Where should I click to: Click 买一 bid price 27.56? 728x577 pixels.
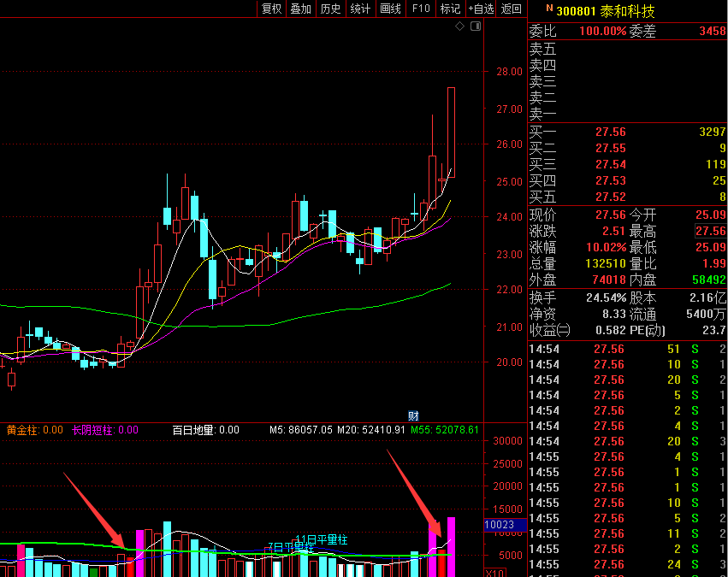(611, 132)
